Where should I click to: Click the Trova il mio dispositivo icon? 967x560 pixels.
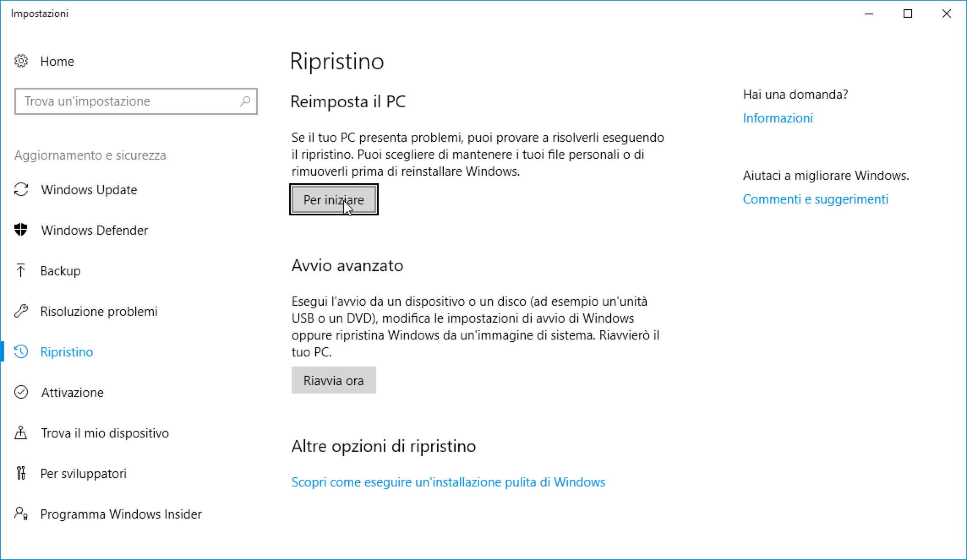tap(21, 433)
